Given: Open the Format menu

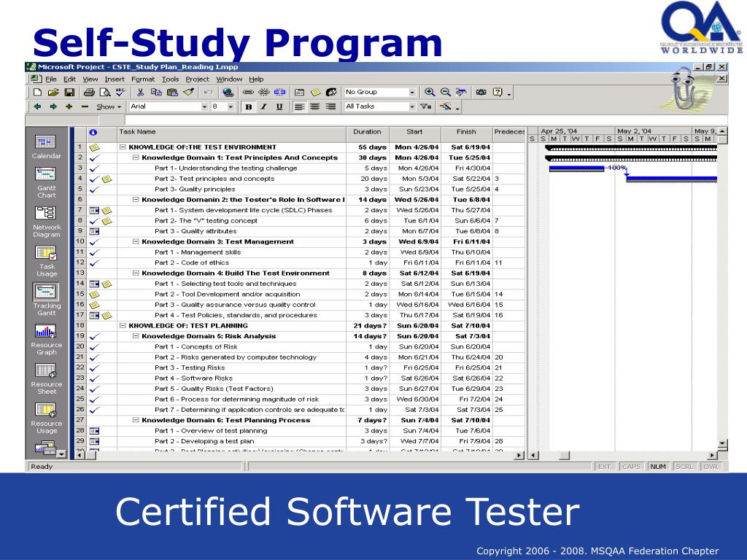Looking at the screenshot, I should (x=143, y=79).
